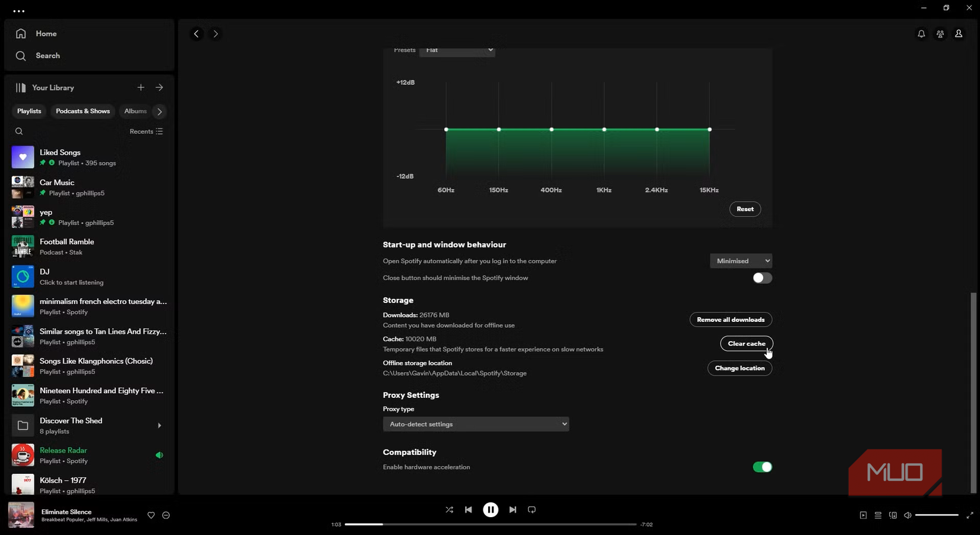Change start-up behaviour from Minimised
This screenshot has width=980, height=535.
(740, 261)
